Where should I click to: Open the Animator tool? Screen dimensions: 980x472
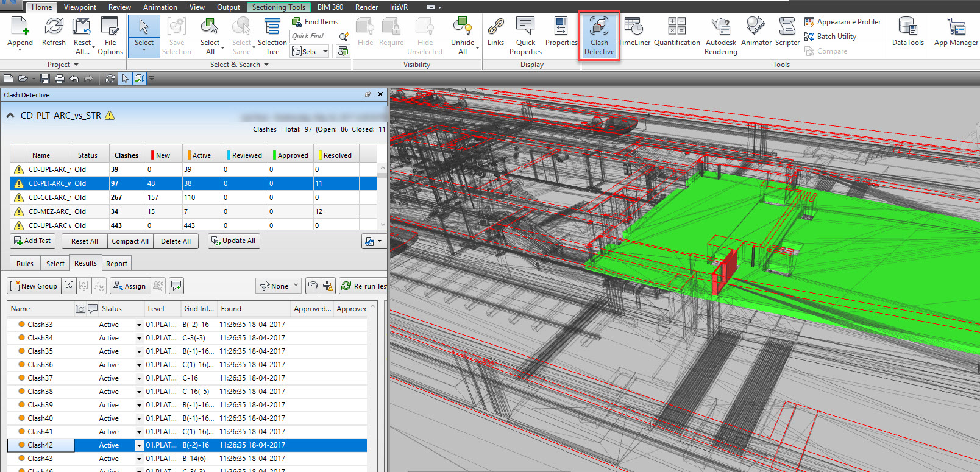tap(756, 32)
